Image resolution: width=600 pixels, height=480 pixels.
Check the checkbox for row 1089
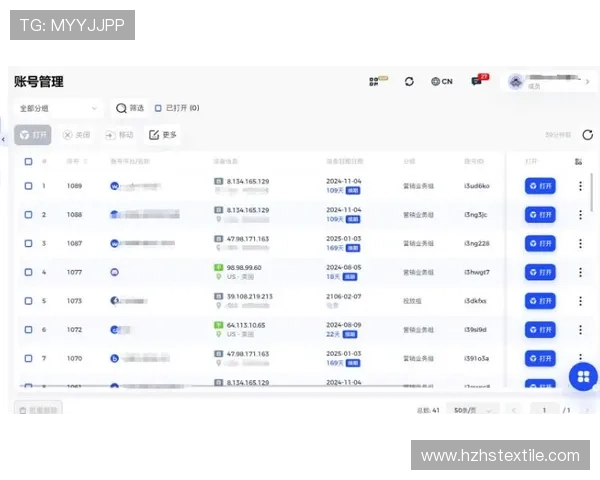(x=28, y=186)
